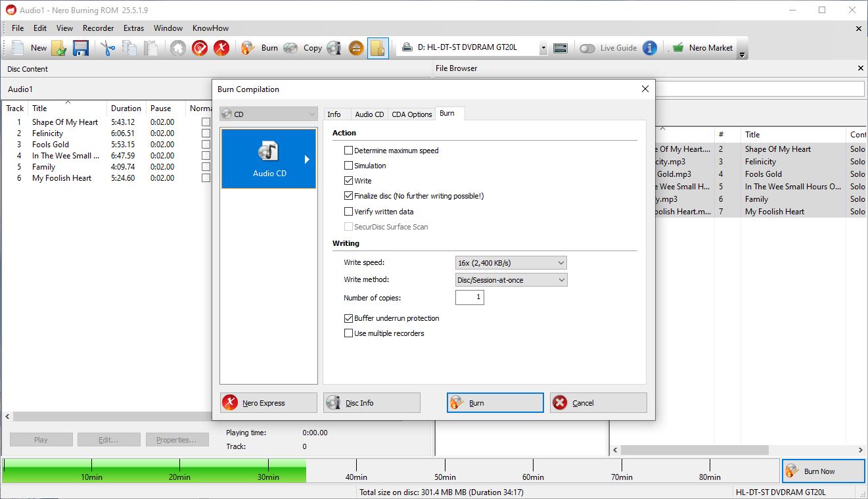Expand the toolbar overflow arrow after Nero Market
This screenshot has height=499, width=868.
(x=742, y=55)
